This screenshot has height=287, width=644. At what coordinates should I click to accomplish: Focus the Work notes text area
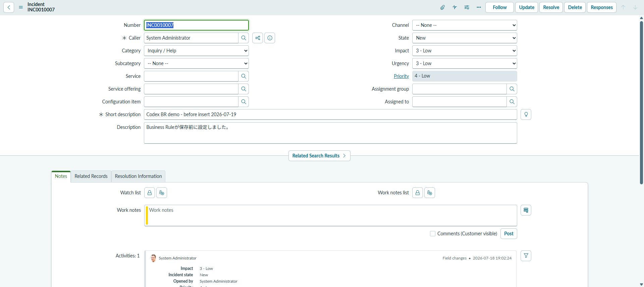(x=330, y=216)
